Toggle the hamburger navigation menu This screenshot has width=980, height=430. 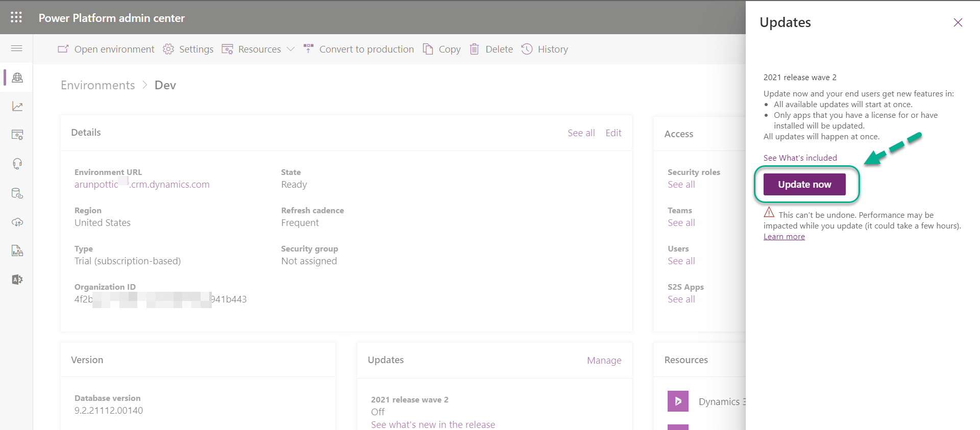(x=16, y=48)
